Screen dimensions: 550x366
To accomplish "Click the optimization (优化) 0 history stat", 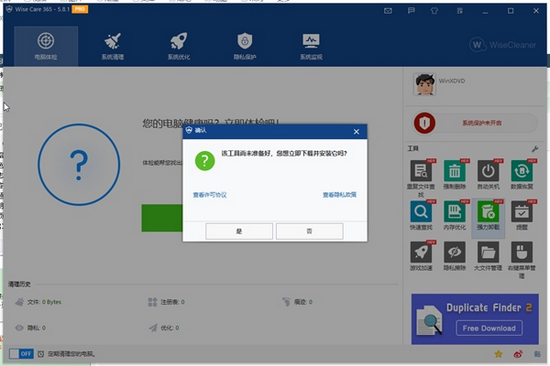I will click(164, 328).
